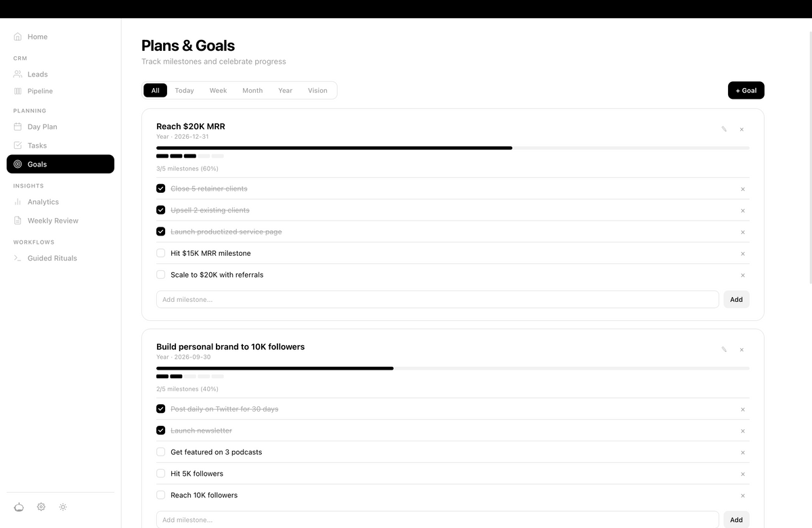Click the Leads people icon
The width and height of the screenshot is (812, 528).
click(18, 74)
